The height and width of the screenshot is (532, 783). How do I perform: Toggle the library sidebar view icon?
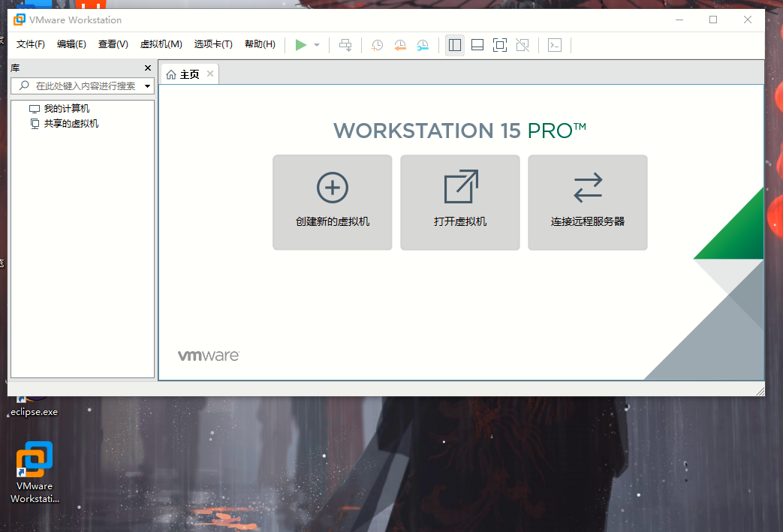point(454,45)
